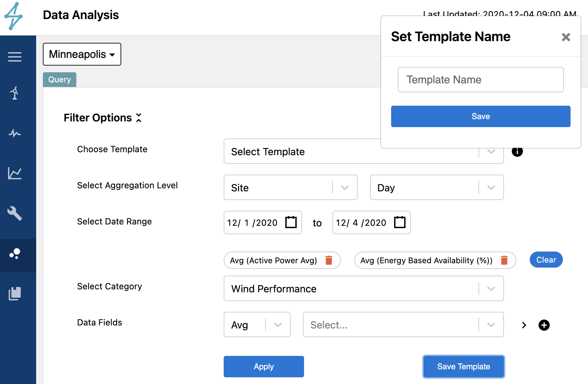
Task: Switch to the Query tab
Action: (60, 80)
